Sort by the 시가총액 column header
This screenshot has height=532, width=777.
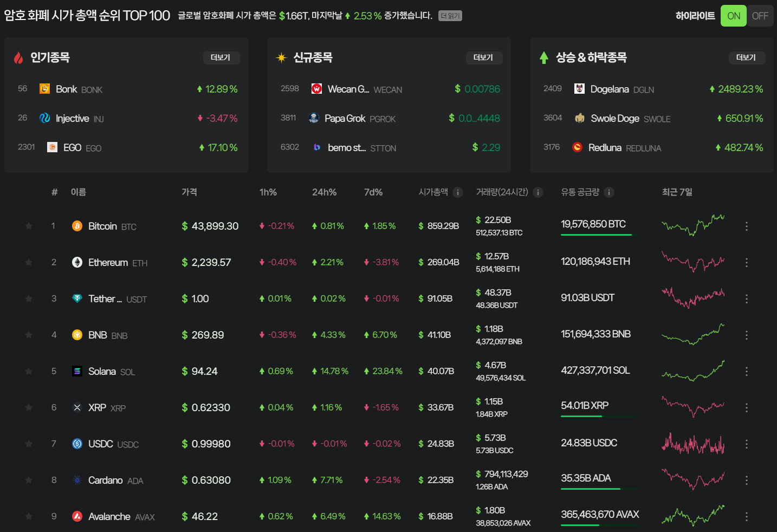click(433, 192)
